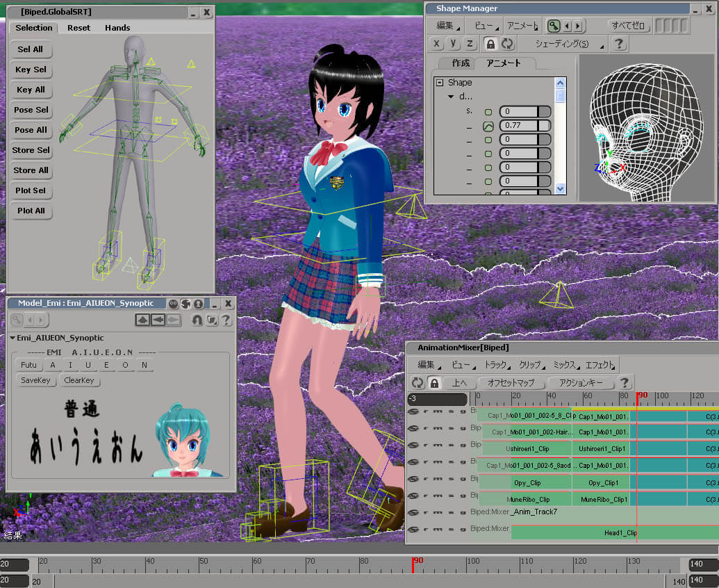Click the back arrow icon in Synoptic panel
This screenshot has width=719, height=588.
(x=158, y=320)
